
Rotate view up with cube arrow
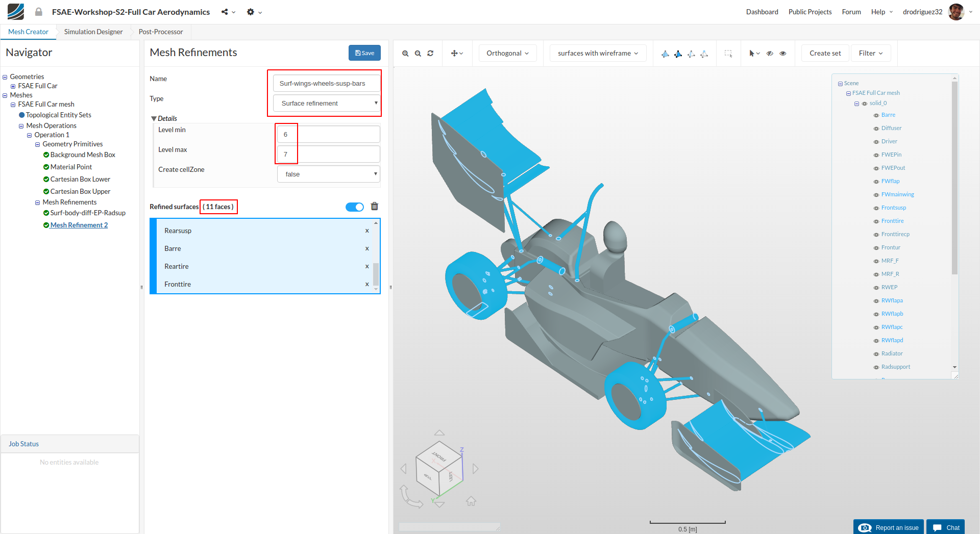(439, 433)
